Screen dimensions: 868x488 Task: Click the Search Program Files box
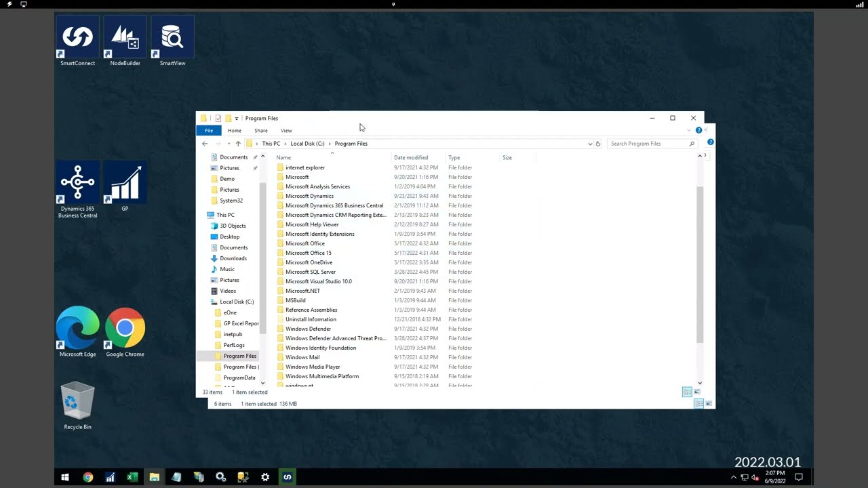(652, 144)
